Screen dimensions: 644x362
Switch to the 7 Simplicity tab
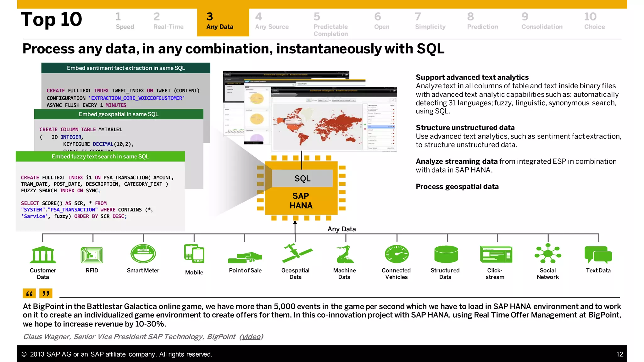coord(430,21)
